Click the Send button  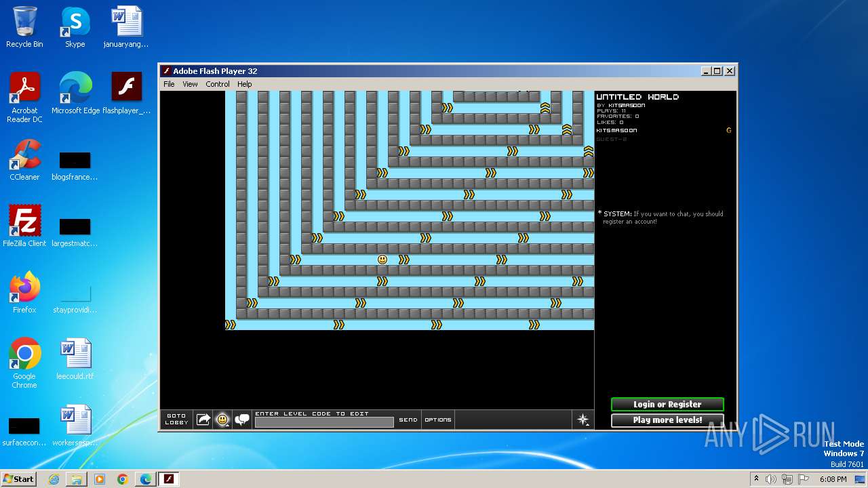pos(408,420)
